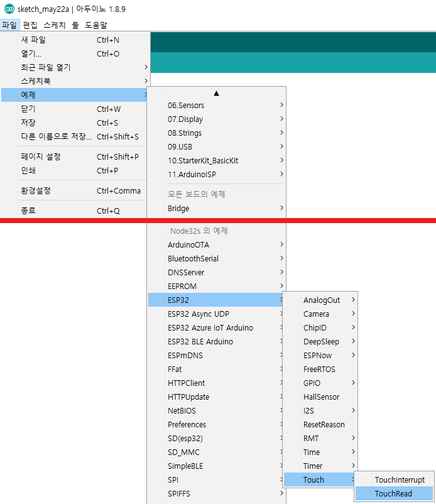Expand SimpleBLE examples

click(x=215, y=466)
